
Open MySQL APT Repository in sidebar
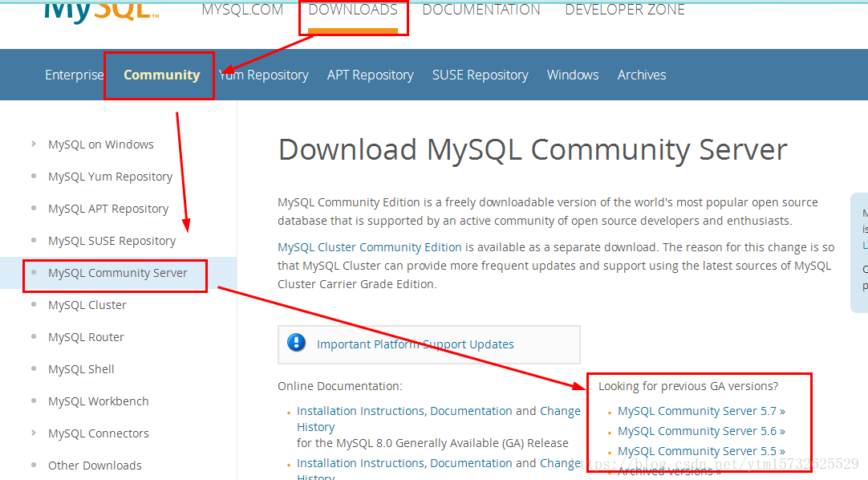pyautogui.click(x=108, y=209)
